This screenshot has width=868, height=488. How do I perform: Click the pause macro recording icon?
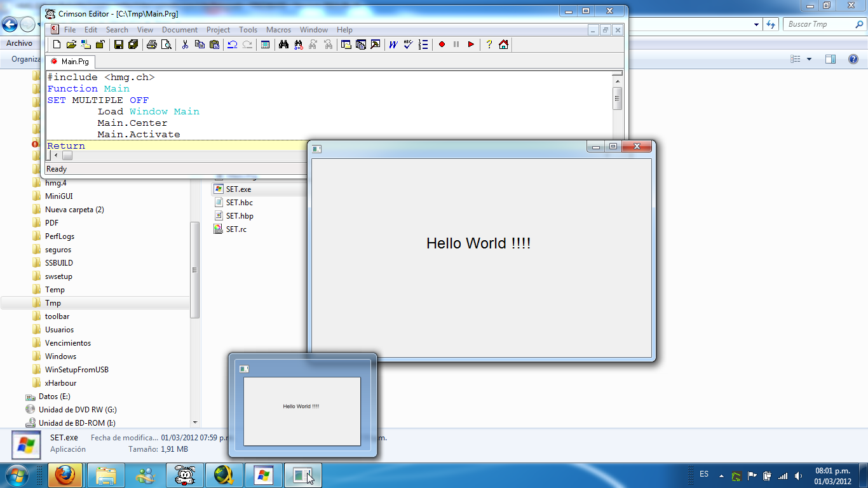pyautogui.click(x=456, y=44)
